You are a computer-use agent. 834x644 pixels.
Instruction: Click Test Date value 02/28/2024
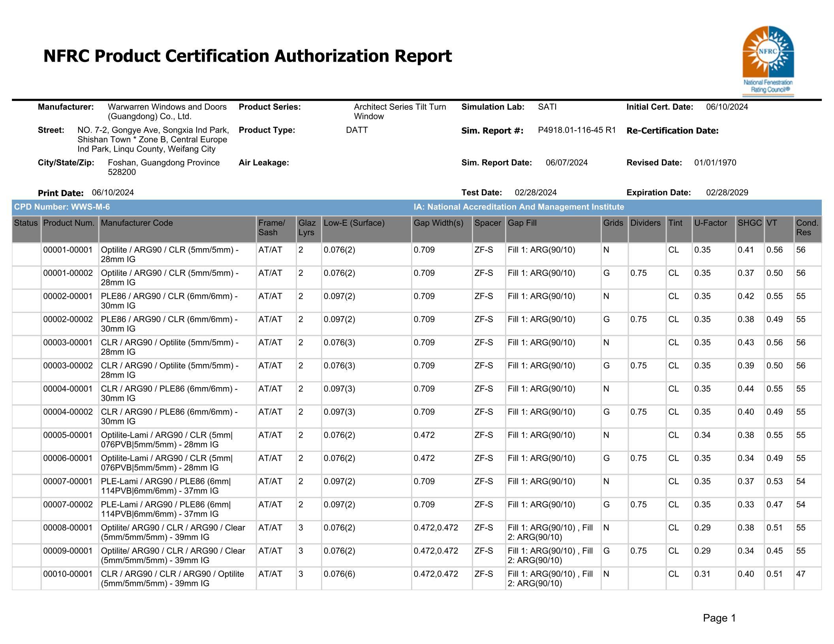[x=536, y=193]
